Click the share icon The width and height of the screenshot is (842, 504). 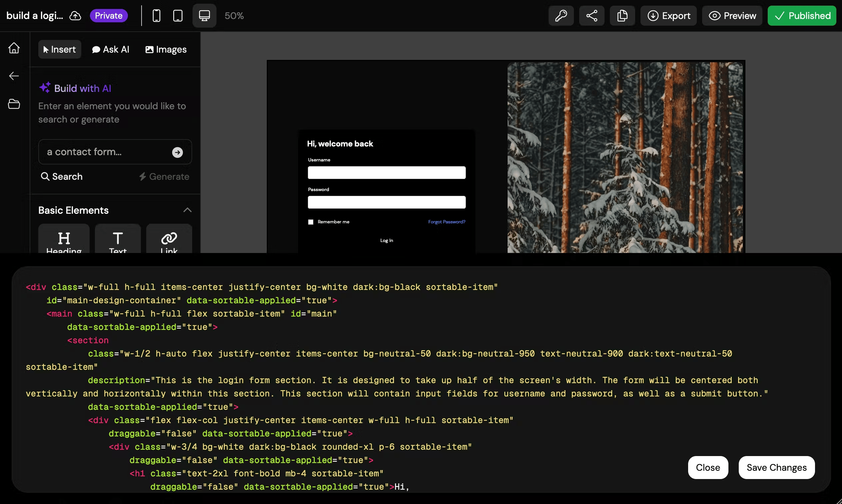(x=592, y=16)
